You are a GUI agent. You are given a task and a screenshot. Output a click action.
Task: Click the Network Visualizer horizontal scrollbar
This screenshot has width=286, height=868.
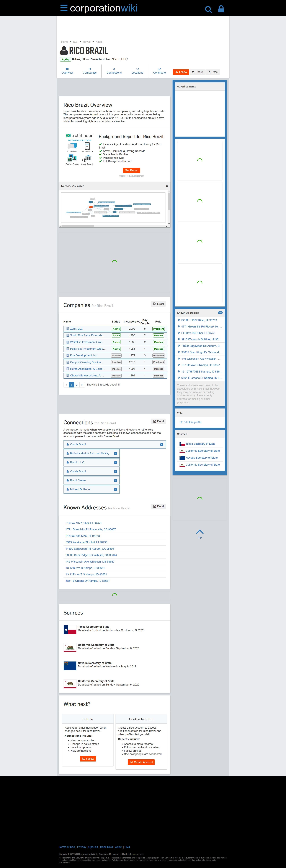tap(113, 226)
